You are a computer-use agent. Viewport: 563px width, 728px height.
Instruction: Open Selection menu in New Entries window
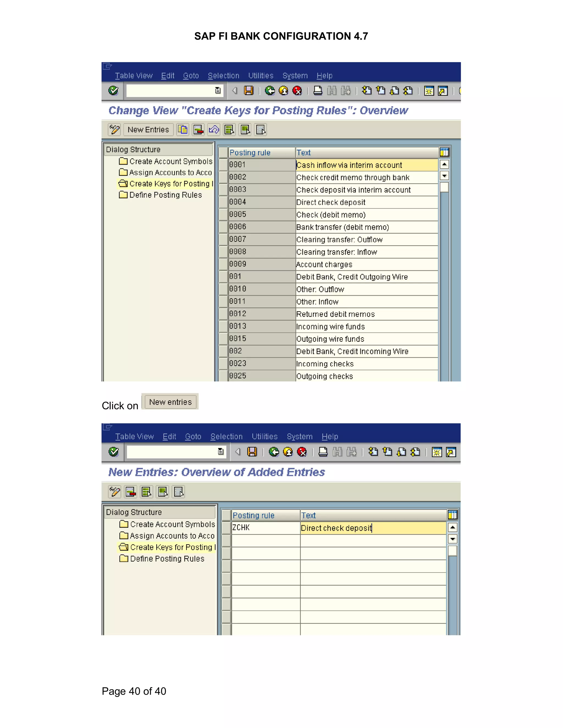pyautogui.click(x=227, y=437)
